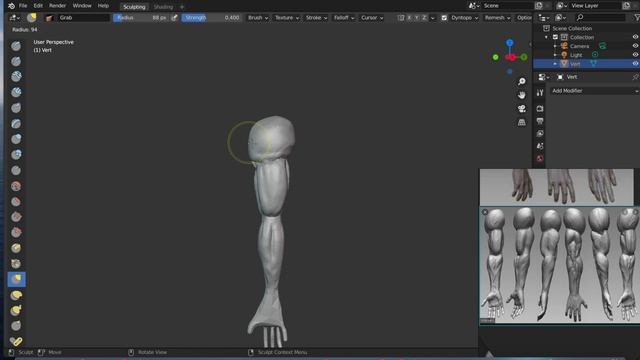This screenshot has height=360, width=640.
Task: Toggle X axis symmetry
Action: [x=409, y=18]
